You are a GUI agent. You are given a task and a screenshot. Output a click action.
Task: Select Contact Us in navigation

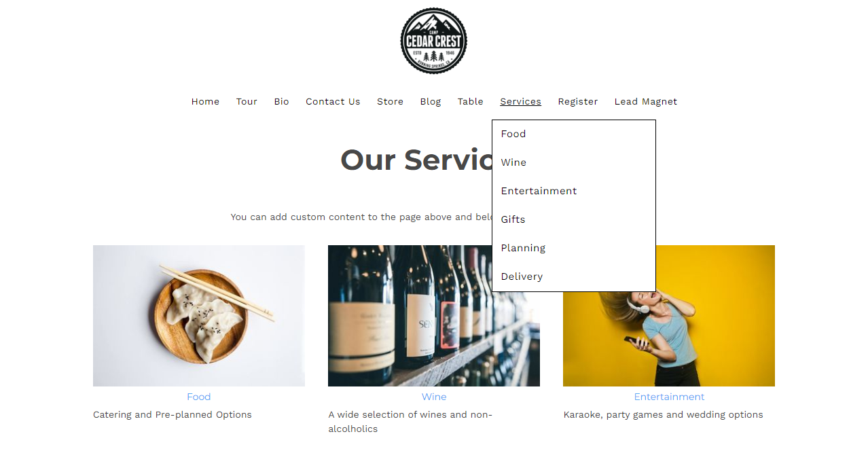pos(333,102)
